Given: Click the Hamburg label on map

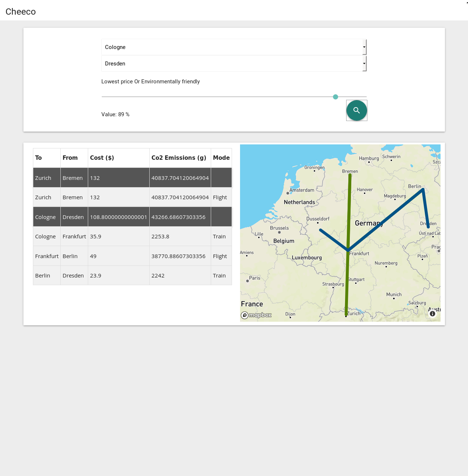Looking at the screenshot, I should 369,158.
